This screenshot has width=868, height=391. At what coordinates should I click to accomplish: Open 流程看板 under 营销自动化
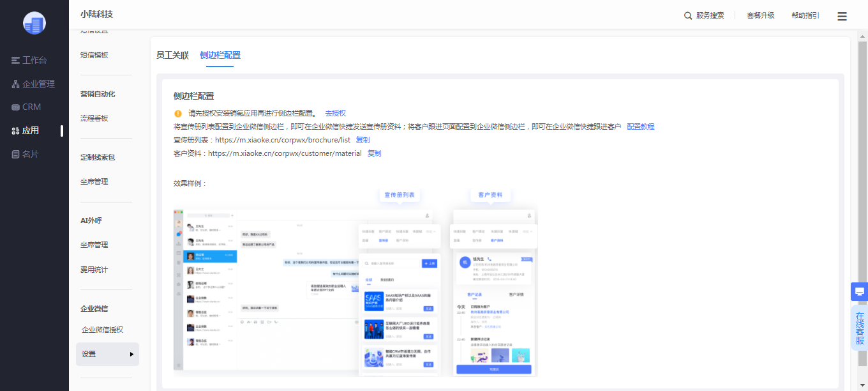[94, 118]
